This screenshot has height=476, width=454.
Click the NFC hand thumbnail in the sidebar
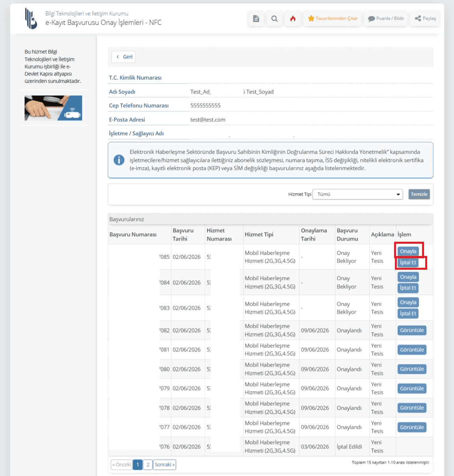pos(53,108)
